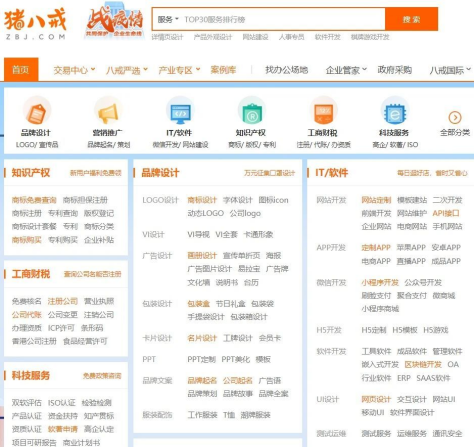Click 易拉宝 link
The image size is (475, 447).
pos(249,269)
